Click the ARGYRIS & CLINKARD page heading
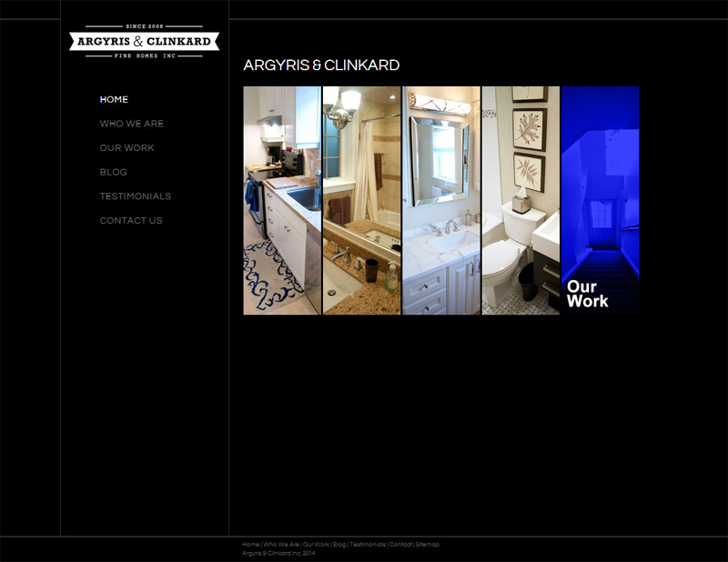The width and height of the screenshot is (728, 562). [321, 65]
